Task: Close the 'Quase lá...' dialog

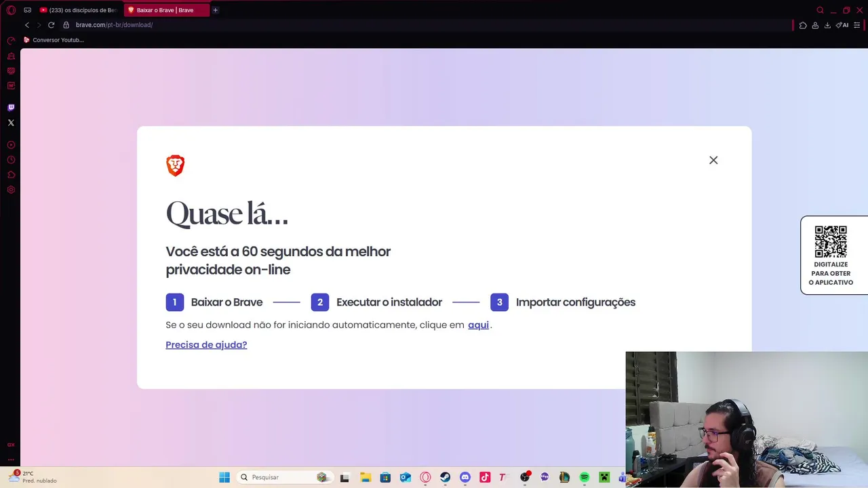Action: pos(713,160)
